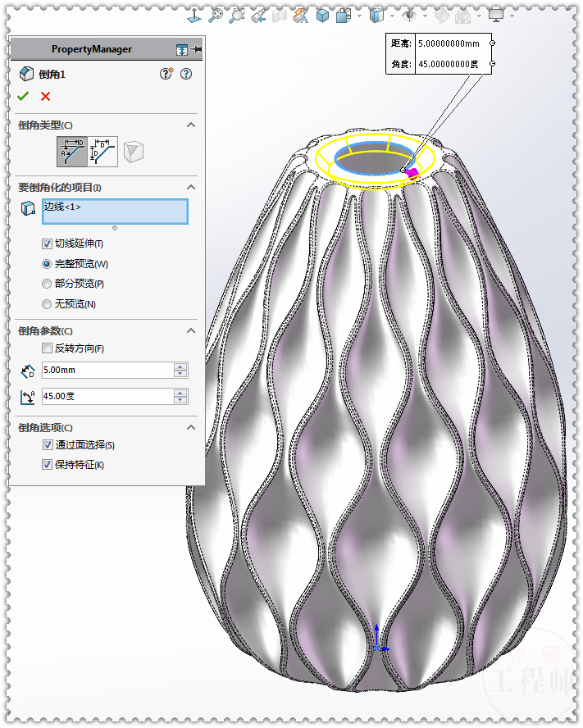Pin the PropertyManager with pushpin icon
The width and height of the screenshot is (583, 728).
[x=197, y=48]
